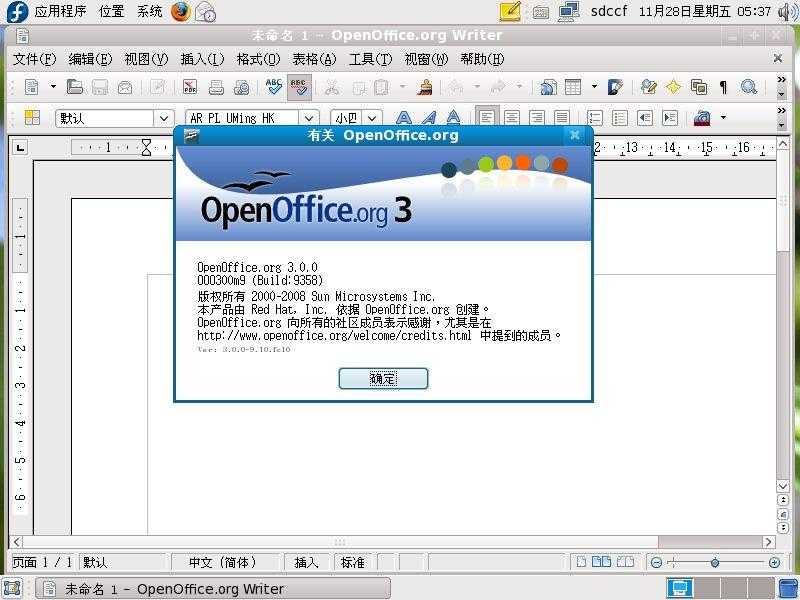The height and width of the screenshot is (600, 800).
Task: Click the New document icon
Action: (x=32, y=87)
